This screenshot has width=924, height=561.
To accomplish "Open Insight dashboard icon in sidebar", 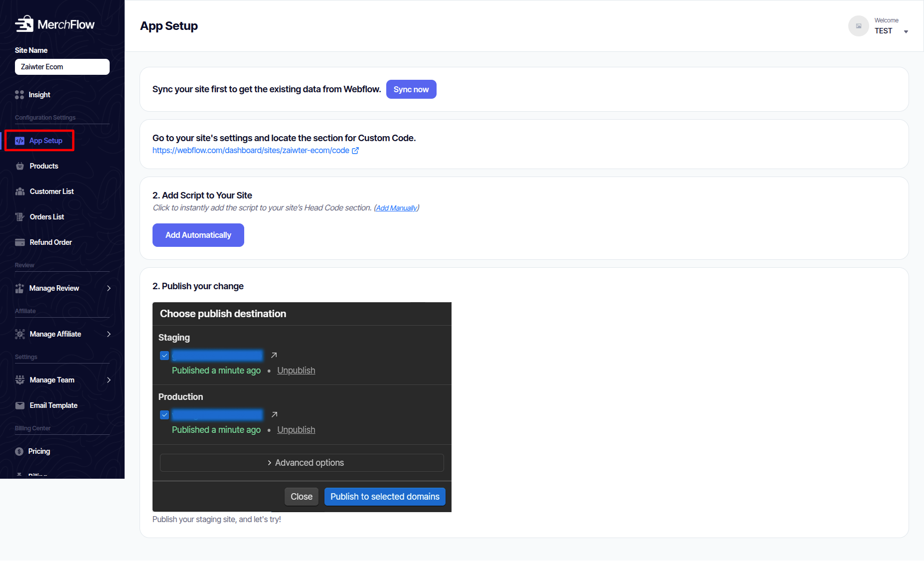I will pos(19,95).
